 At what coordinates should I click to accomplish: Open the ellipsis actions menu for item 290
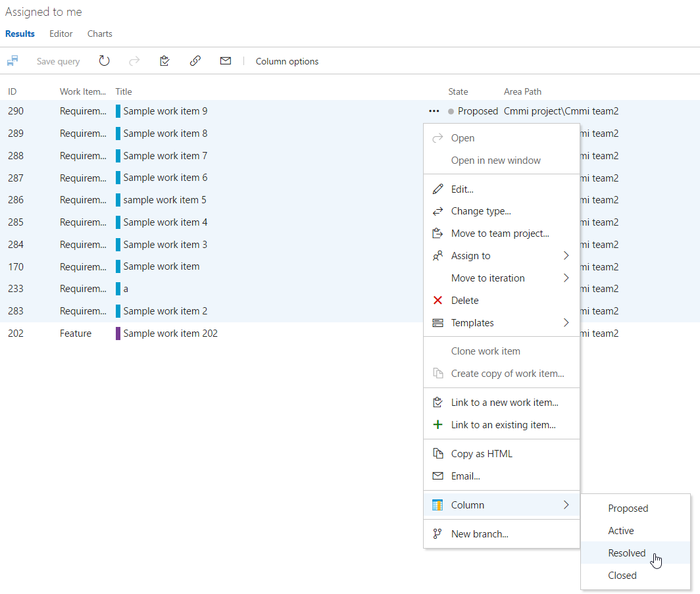click(x=434, y=111)
